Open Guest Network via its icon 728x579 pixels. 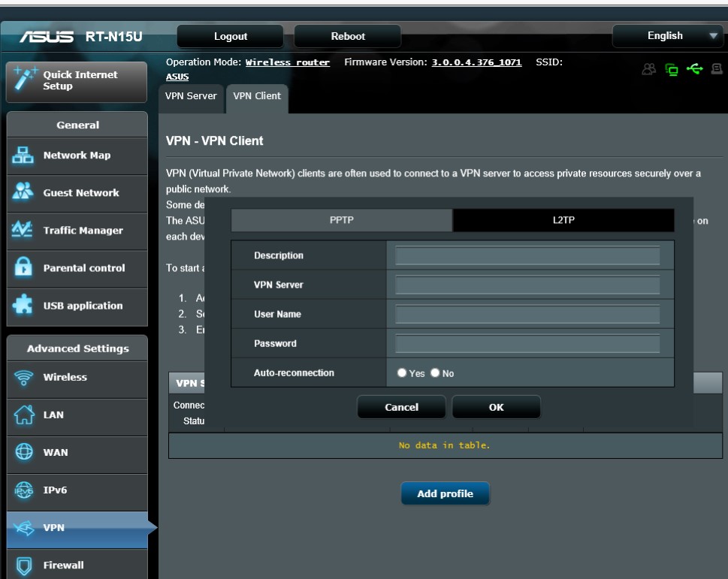23,192
